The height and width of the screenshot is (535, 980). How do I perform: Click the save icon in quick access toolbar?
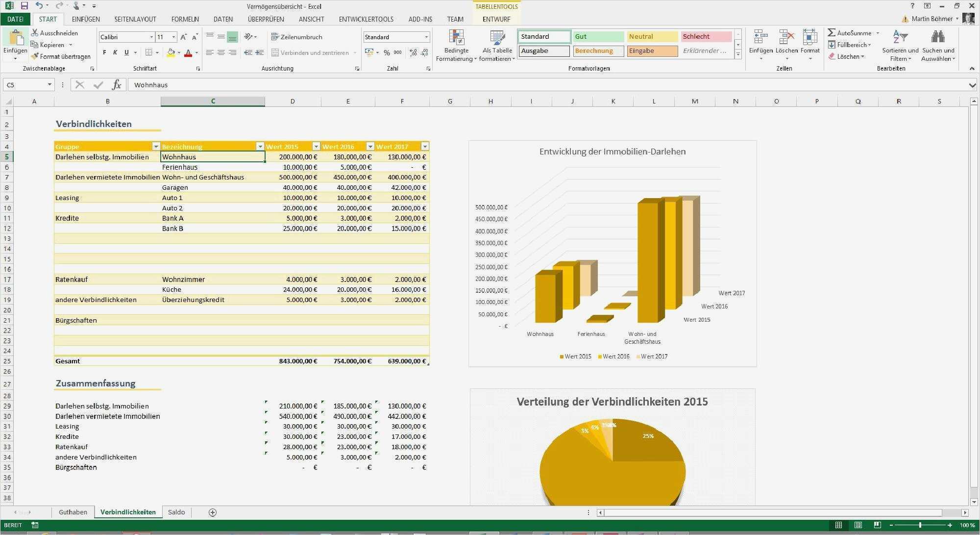(x=24, y=6)
